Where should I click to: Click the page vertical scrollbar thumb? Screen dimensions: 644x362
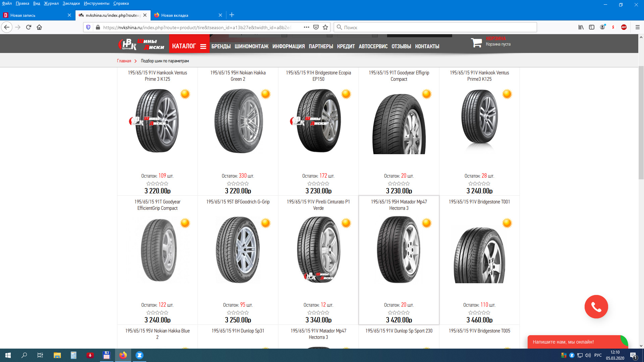tap(641, 123)
